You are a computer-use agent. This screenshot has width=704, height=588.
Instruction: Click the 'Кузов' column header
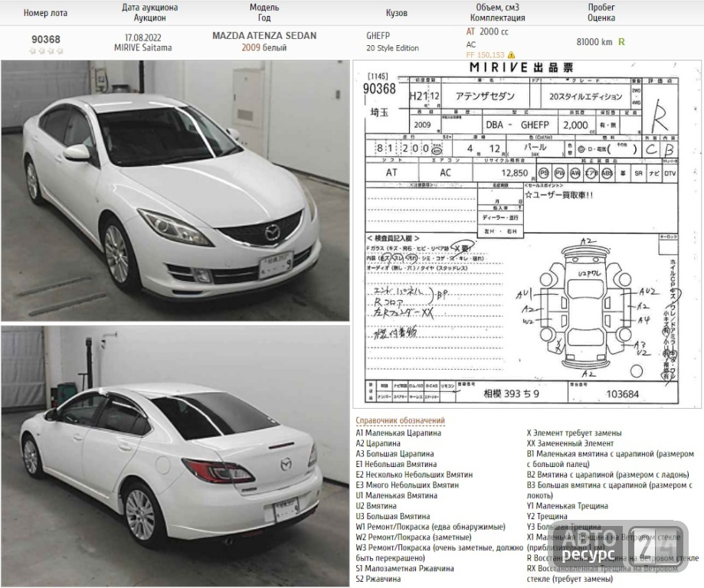tap(397, 12)
